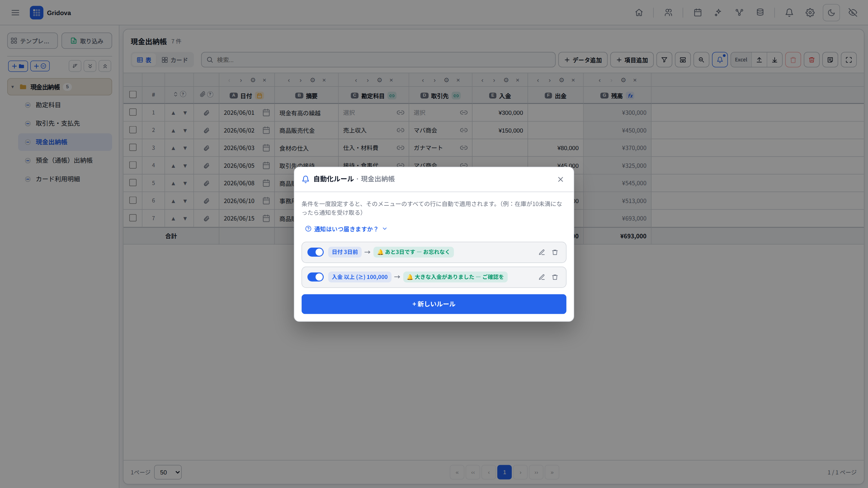Switch to 表 view tab
The width and height of the screenshot is (868, 488).
click(x=144, y=60)
